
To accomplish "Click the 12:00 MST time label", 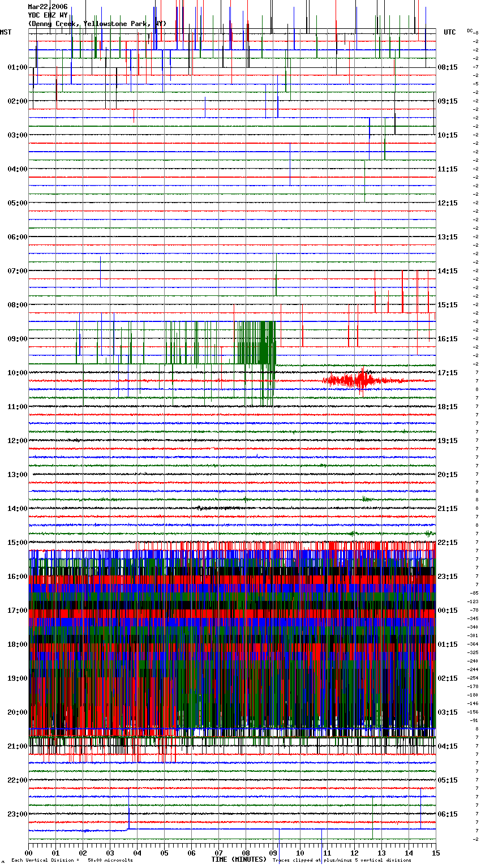I will pos(17,441).
